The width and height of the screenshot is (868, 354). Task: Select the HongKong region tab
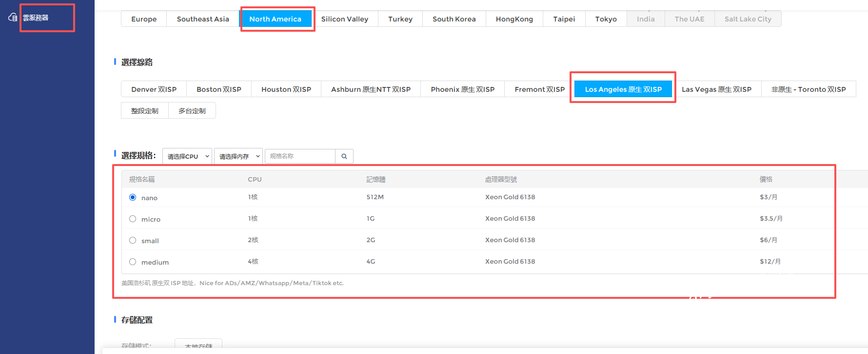[x=514, y=19]
